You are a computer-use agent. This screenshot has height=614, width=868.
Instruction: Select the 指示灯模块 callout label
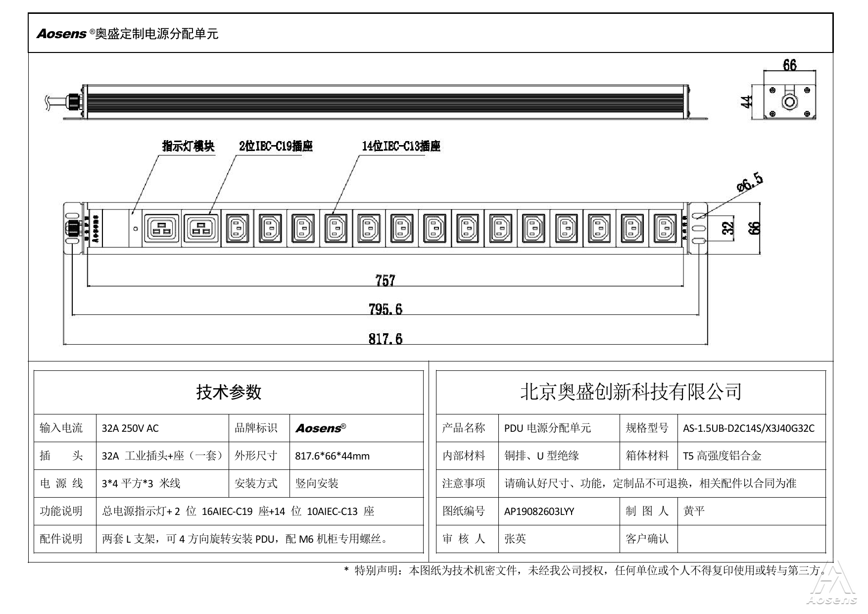tap(189, 146)
